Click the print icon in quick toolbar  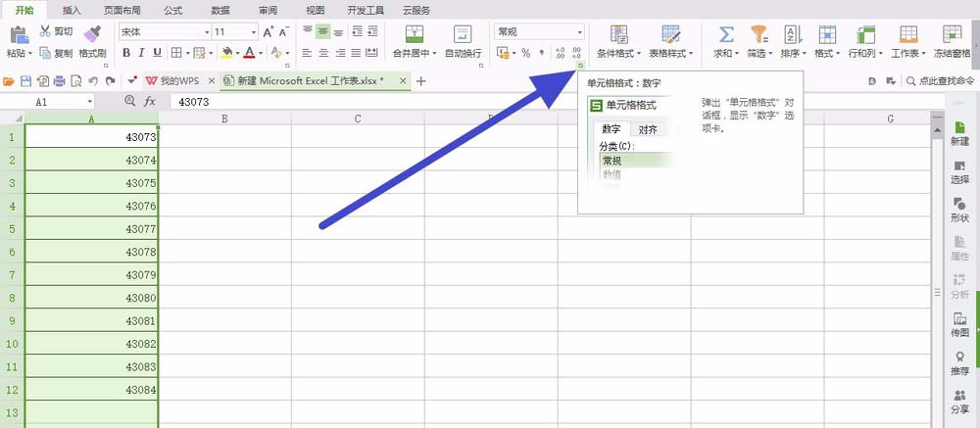pos(60,81)
